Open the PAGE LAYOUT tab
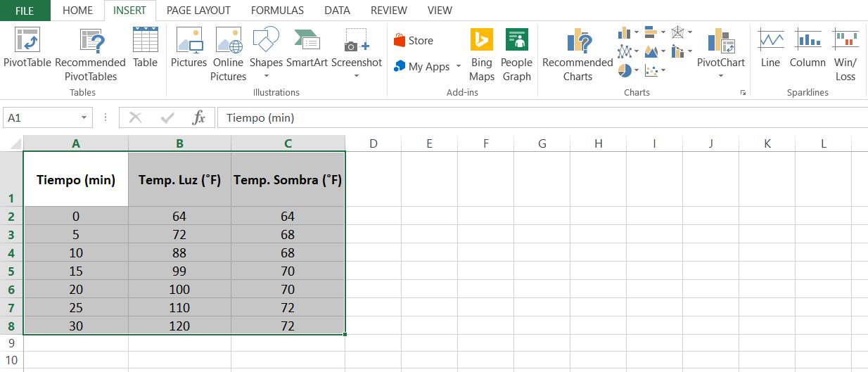 [x=198, y=11]
